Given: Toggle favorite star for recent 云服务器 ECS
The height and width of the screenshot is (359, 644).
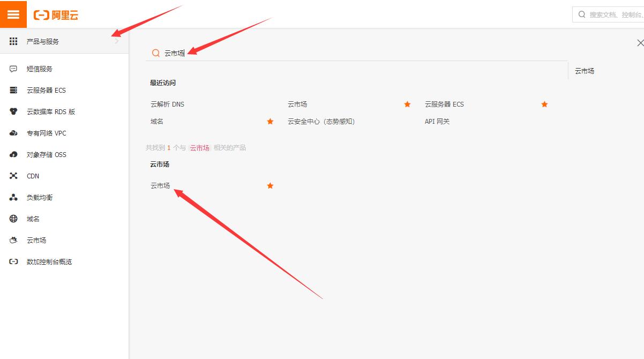Looking at the screenshot, I should tap(544, 104).
